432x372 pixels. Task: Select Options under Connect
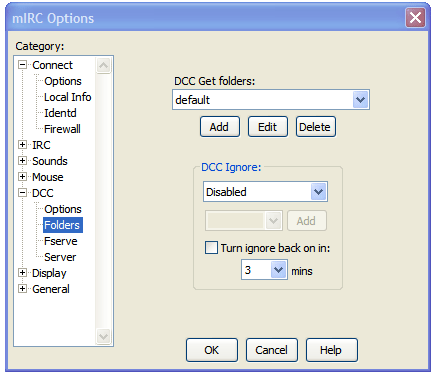tap(63, 81)
